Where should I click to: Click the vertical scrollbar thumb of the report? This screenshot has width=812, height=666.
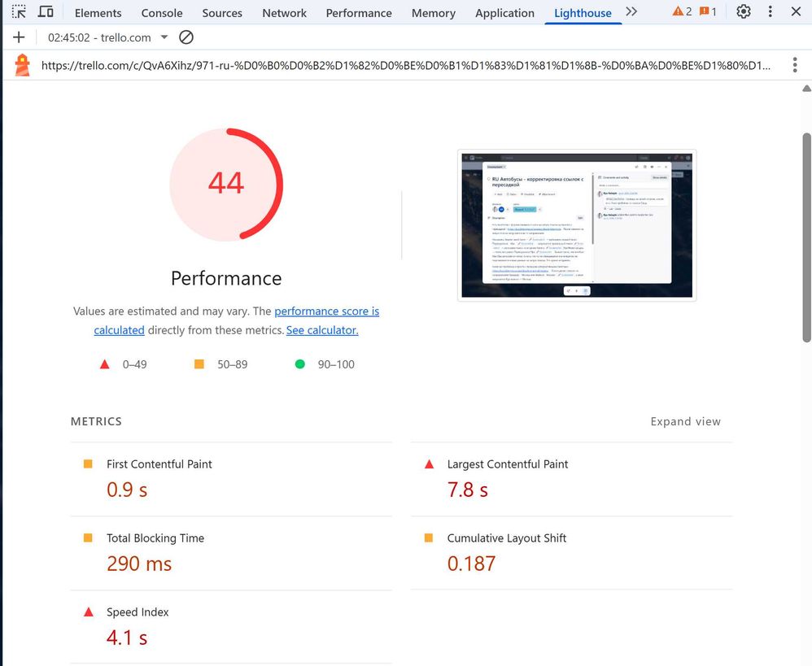coord(807,238)
